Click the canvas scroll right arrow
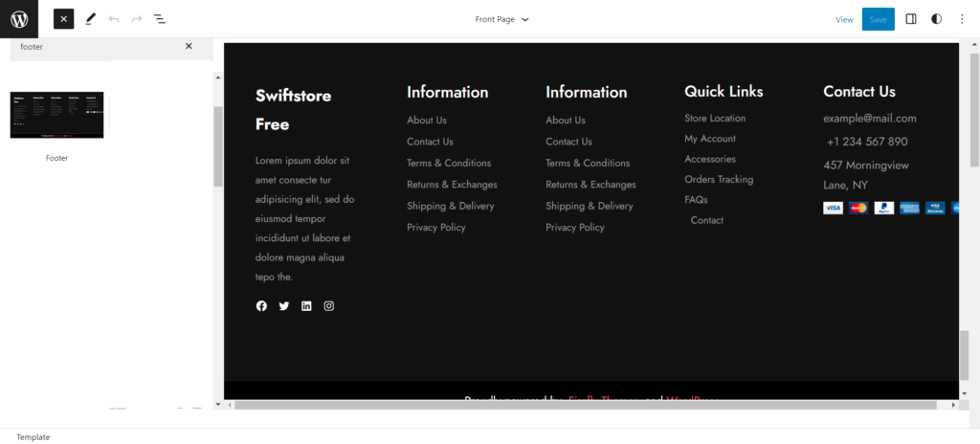Viewport: 980px width, 444px height. 953,405
